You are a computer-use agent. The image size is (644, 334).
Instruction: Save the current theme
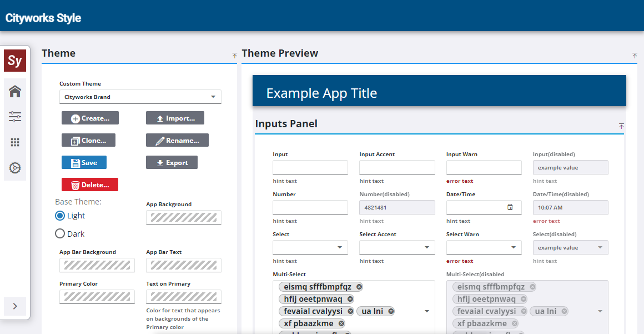[x=84, y=162]
